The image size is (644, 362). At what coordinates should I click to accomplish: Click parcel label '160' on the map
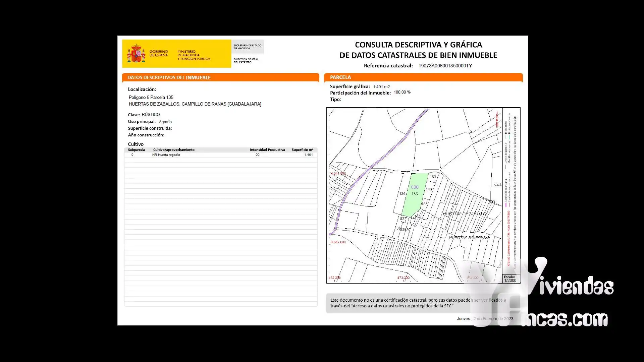433,177
